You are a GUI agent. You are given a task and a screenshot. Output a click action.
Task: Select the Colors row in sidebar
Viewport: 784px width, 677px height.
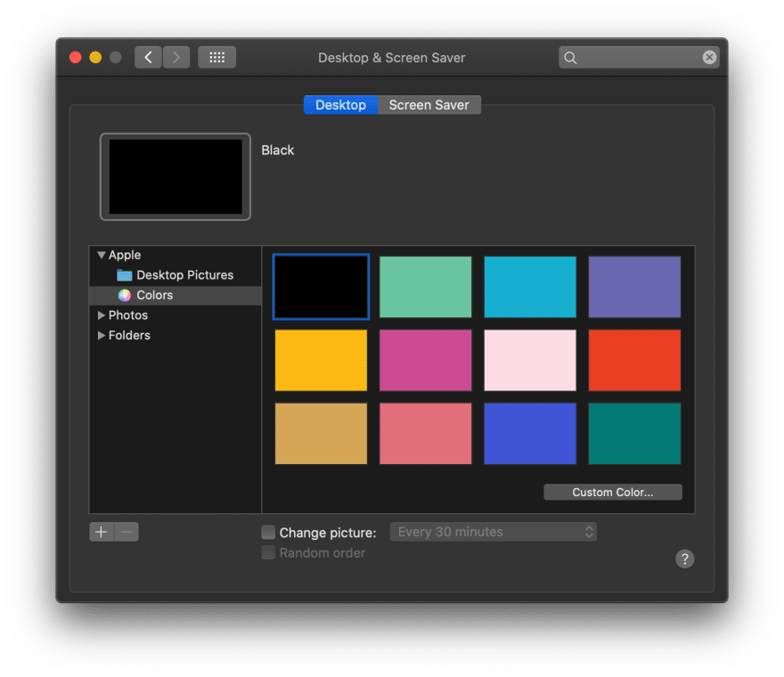[176, 296]
